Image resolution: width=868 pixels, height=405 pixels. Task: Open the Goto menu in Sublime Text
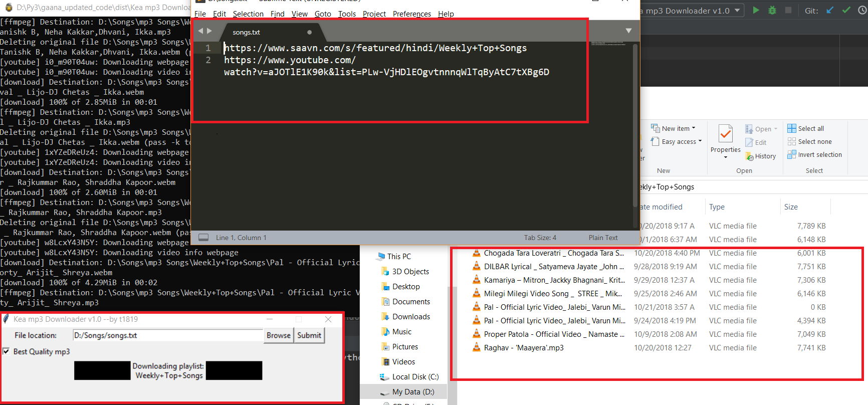323,14
